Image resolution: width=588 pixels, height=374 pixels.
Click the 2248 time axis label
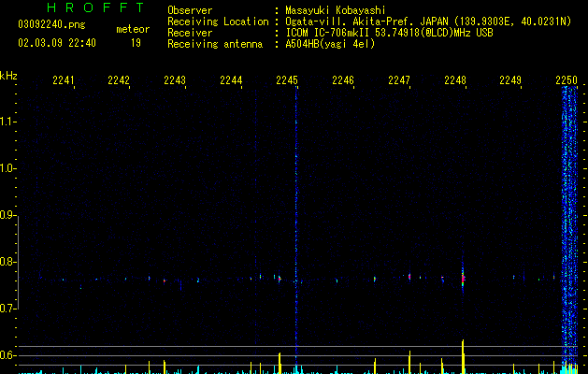coord(455,79)
